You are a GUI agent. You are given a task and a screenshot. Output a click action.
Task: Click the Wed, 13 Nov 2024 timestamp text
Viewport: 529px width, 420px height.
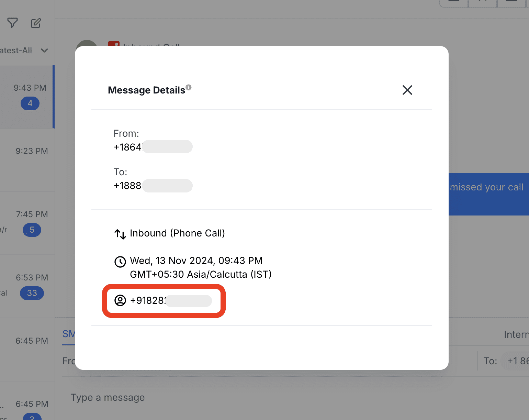pyautogui.click(x=196, y=261)
